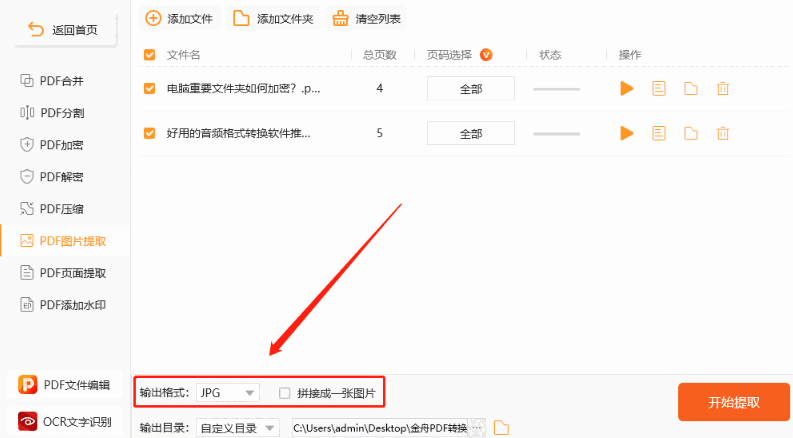
Task: Click the page count 4
Action: click(379, 89)
